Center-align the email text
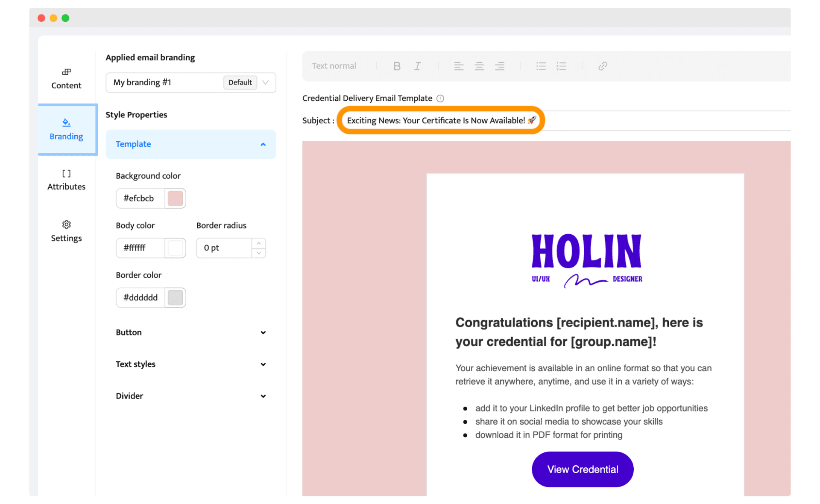This screenshot has width=820, height=504. click(x=479, y=66)
